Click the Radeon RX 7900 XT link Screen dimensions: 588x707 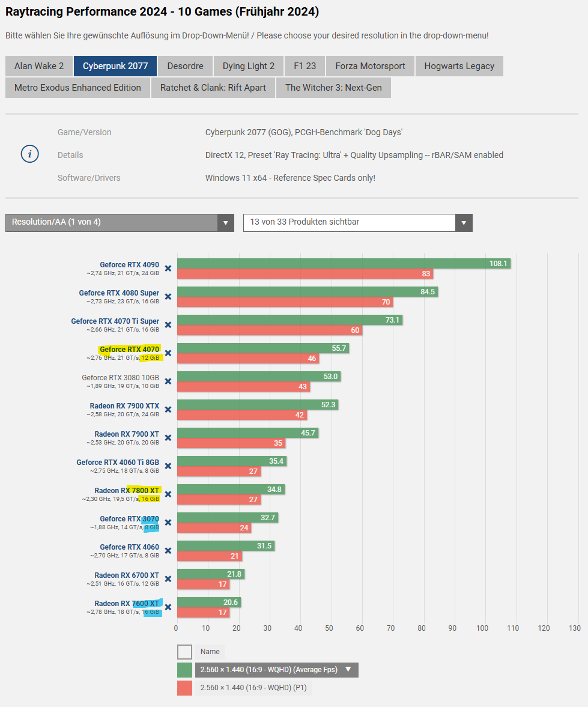click(x=127, y=434)
